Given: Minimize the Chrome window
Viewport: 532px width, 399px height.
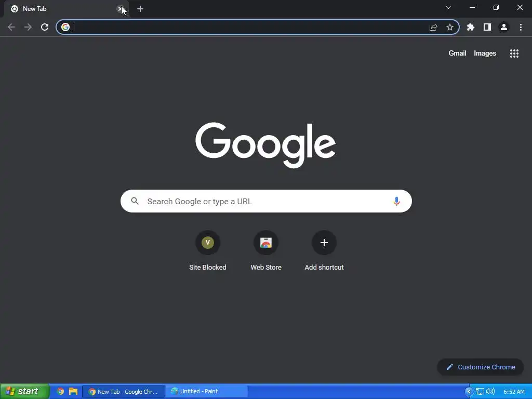Looking at the screenshot, I should click(472, 7).
